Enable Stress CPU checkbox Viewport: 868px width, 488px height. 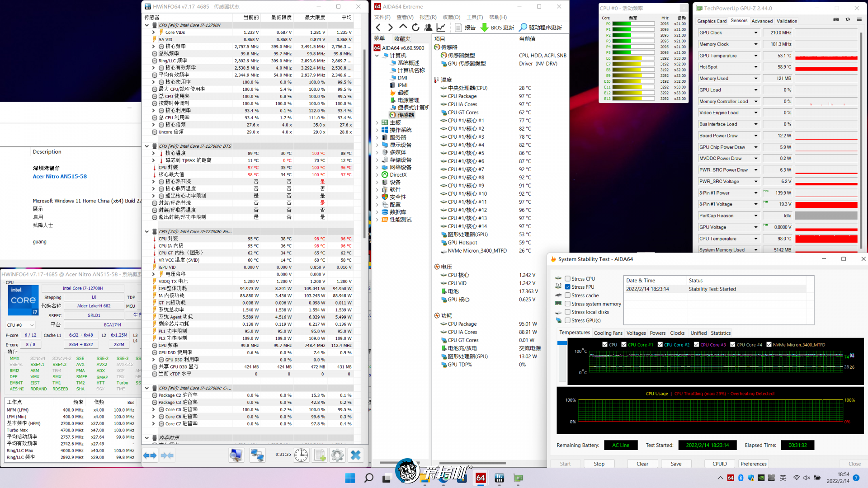pyautogui.click(x=567, y=279)
